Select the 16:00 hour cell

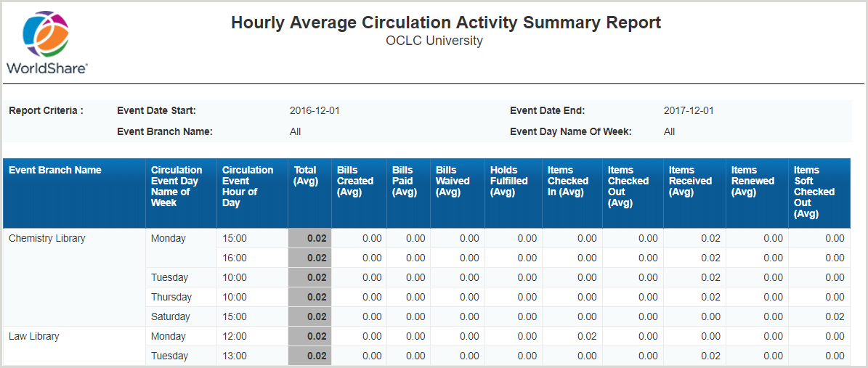[235, 258]
